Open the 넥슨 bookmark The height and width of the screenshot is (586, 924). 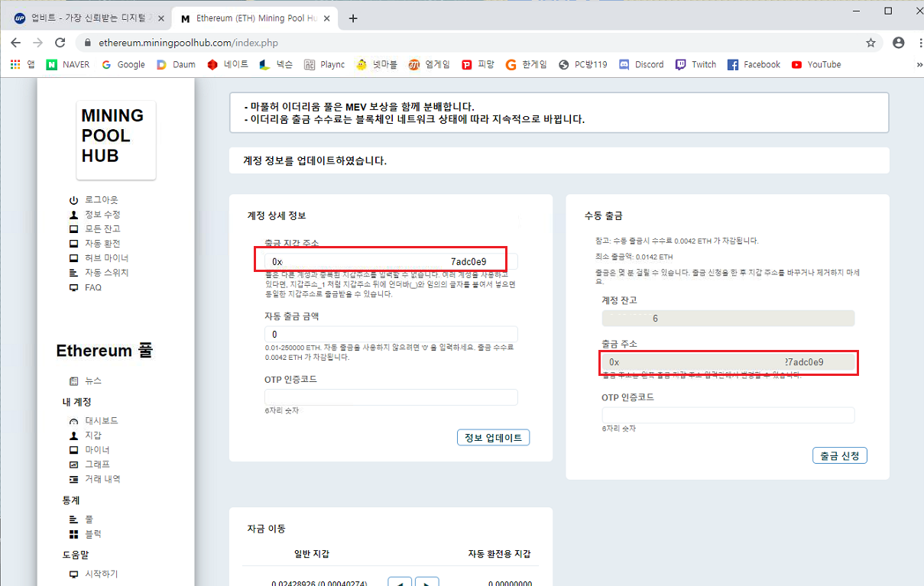tap(276, 65)
